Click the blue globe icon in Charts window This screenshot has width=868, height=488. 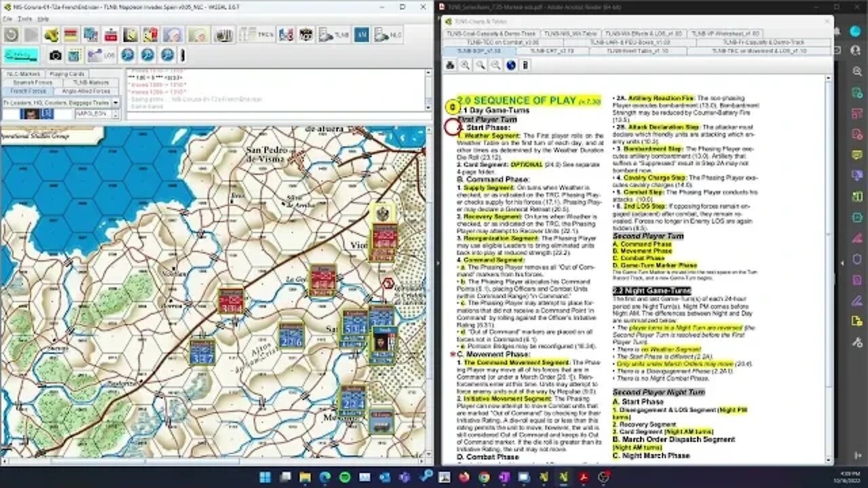(511, 65)
